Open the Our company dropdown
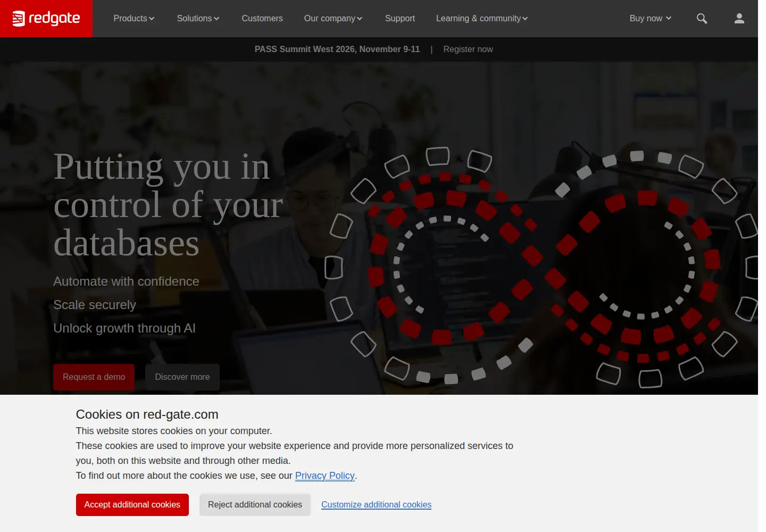 (x=333, y=19)
